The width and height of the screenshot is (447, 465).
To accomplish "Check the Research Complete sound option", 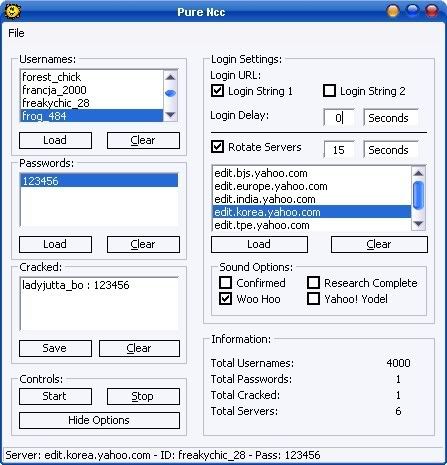I will (313, 283).
